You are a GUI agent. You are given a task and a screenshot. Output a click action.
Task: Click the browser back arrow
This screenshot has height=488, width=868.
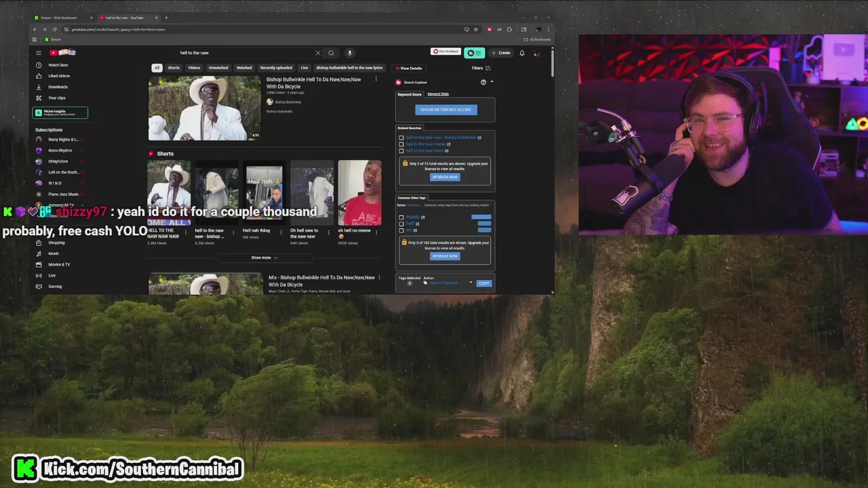[35, 29]
